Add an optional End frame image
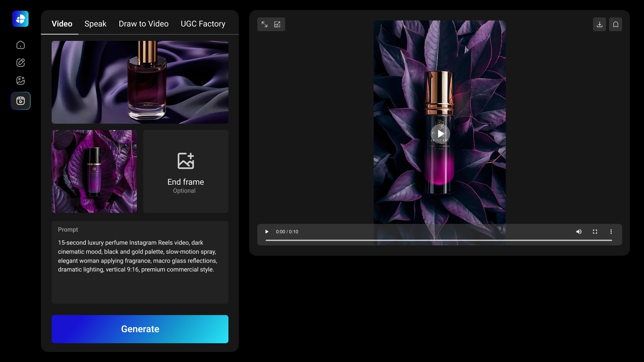The image size is (644, 362). coord(185,172)
